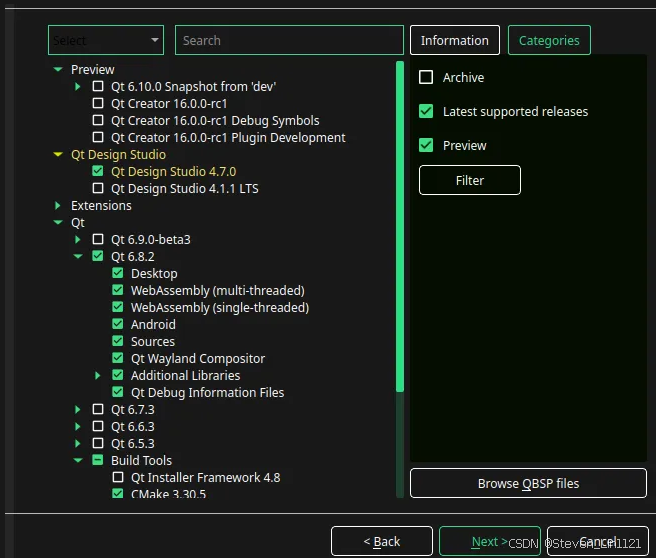Select the 'Qt Design Studio 4.7.0' row text

pyautogui.click(x=174, y=172)
